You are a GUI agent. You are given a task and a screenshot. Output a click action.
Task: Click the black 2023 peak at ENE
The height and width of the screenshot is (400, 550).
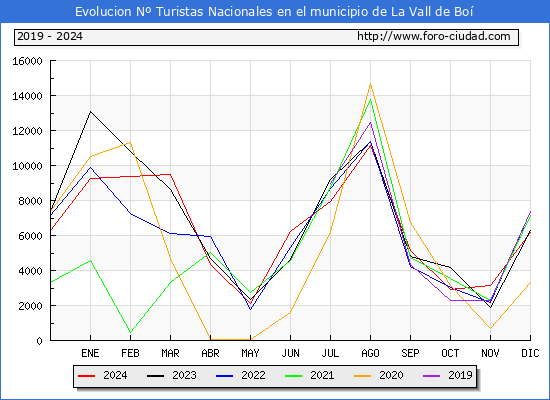pyautogui.click(x=90, y=112)
